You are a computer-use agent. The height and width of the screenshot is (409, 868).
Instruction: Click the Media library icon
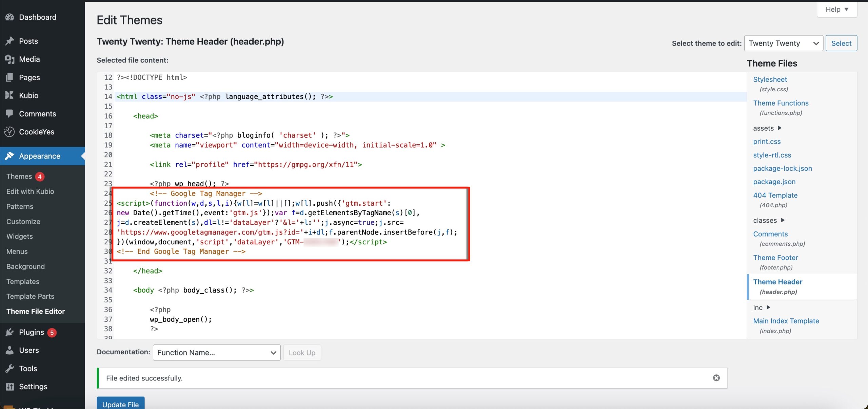[x=9, y=59]
